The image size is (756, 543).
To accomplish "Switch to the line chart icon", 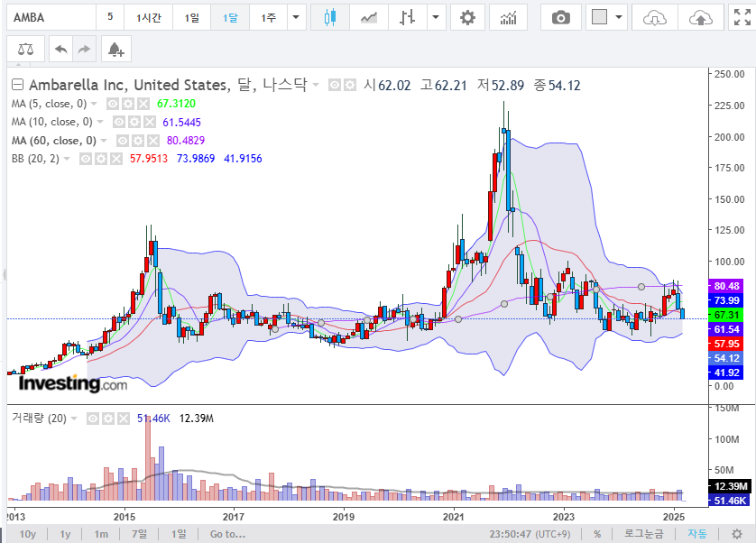I will coord(368,16).
